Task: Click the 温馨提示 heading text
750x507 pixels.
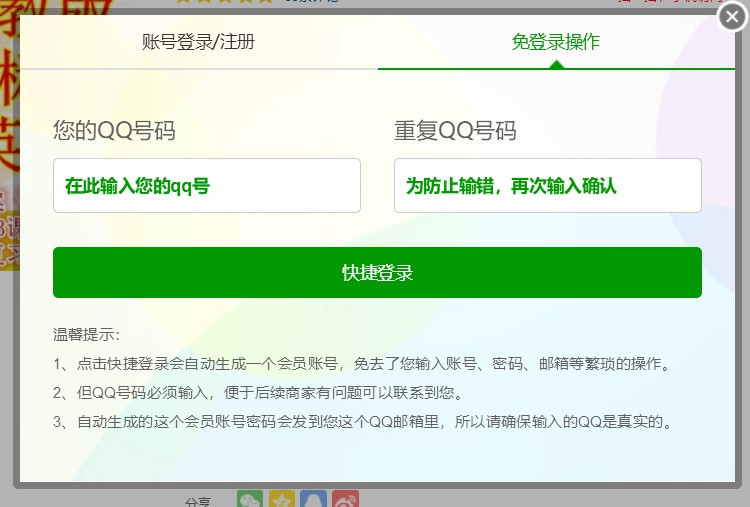Action: point(86,334)
